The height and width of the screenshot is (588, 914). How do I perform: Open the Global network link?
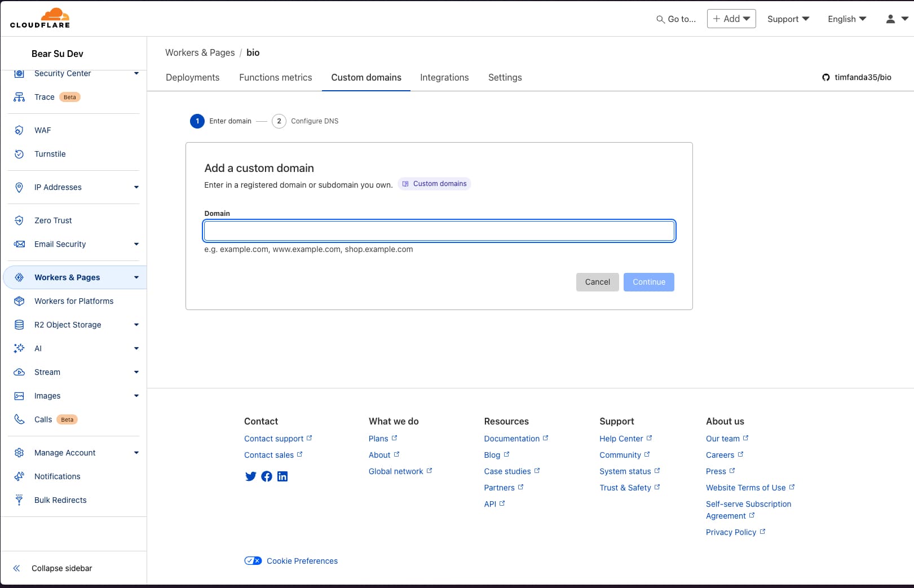(x=400, y=471)
